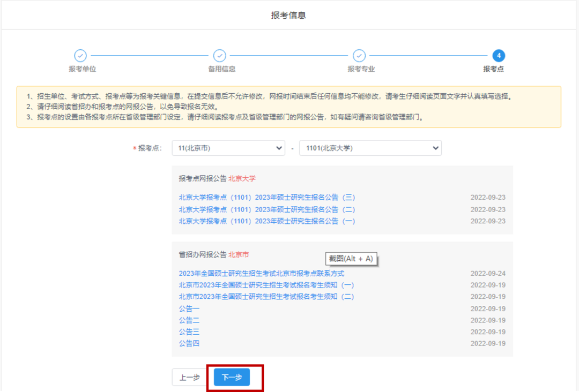579x392 pixels.
Task: Open 北京大学报考点 报名公告（三） link
Action: click(x=267, y=198)
